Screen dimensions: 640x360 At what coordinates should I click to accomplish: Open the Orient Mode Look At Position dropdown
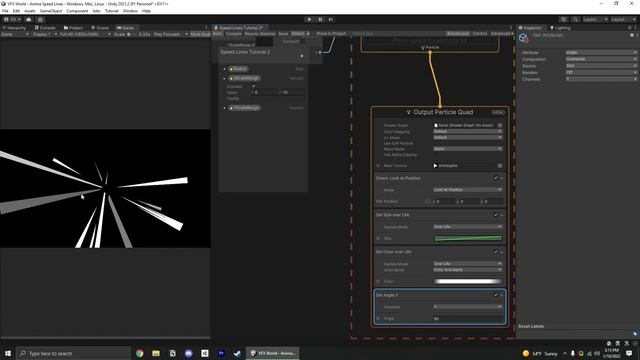tap(468, 190)
